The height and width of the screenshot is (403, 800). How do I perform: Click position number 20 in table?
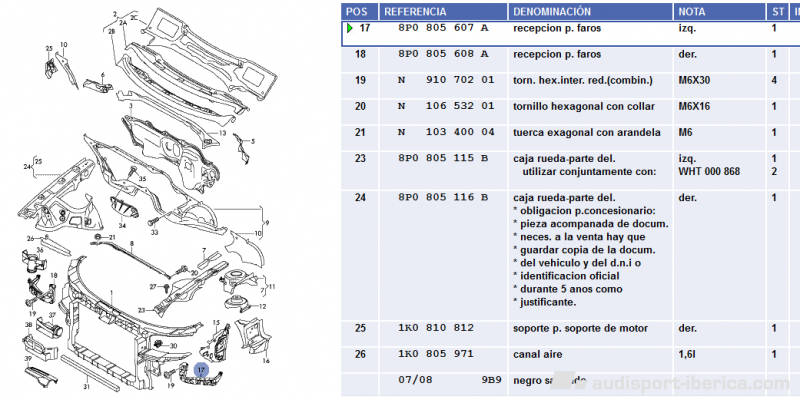tap(360, 106)
